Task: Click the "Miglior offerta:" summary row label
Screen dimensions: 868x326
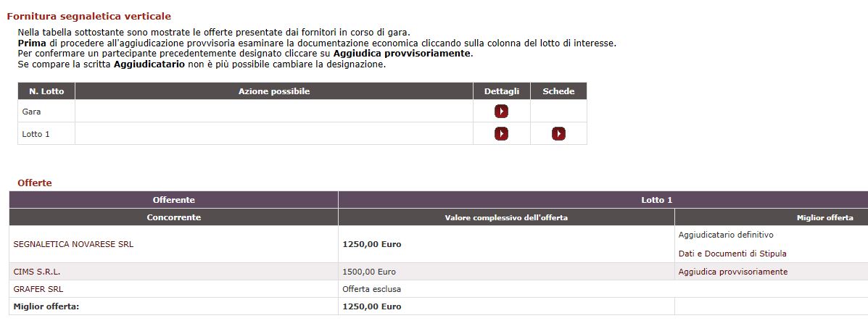Action: [x=46, y=306]
